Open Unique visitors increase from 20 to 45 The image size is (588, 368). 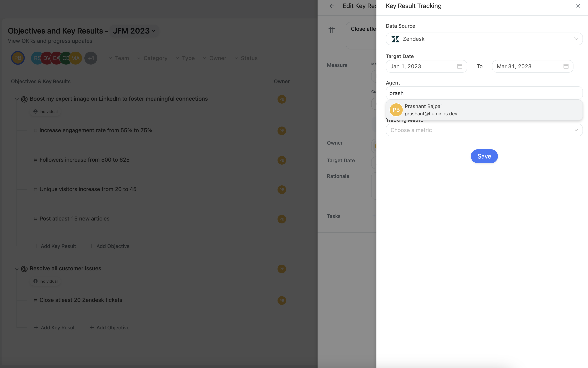point(88,189)
